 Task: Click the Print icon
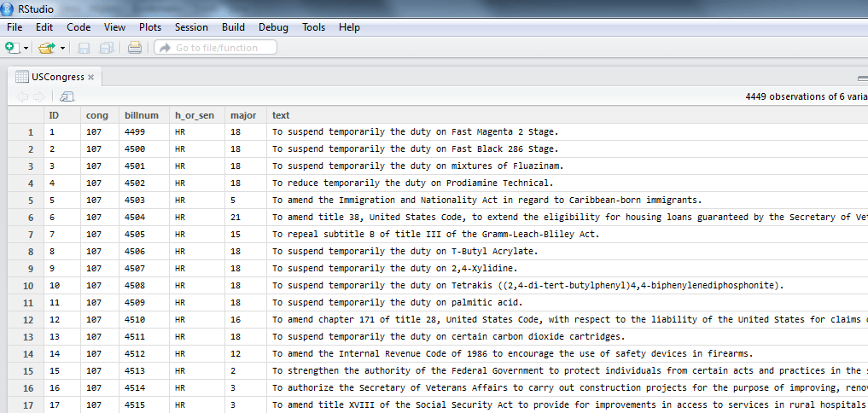point(135,48)
